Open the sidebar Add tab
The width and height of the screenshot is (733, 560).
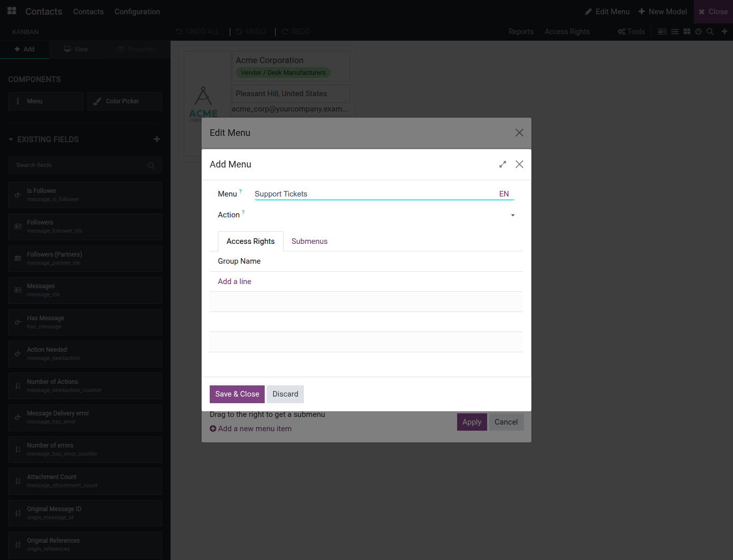(x=24, y=49)
